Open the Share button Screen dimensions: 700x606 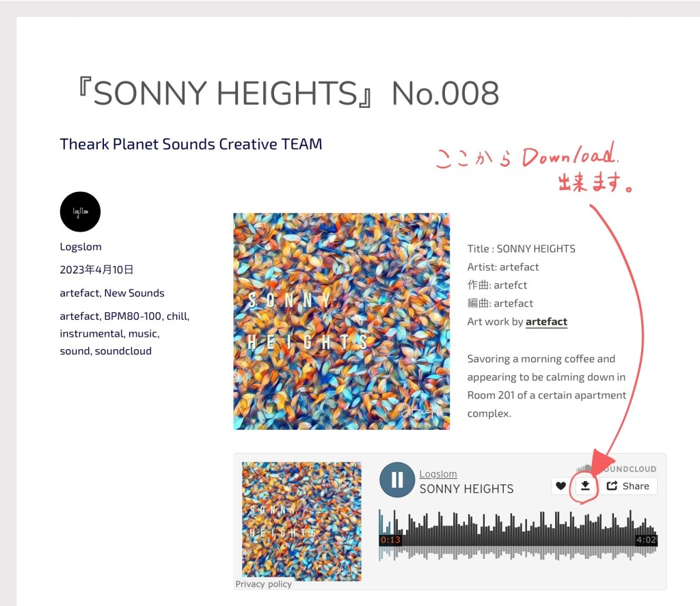click(x=628, y=486)
